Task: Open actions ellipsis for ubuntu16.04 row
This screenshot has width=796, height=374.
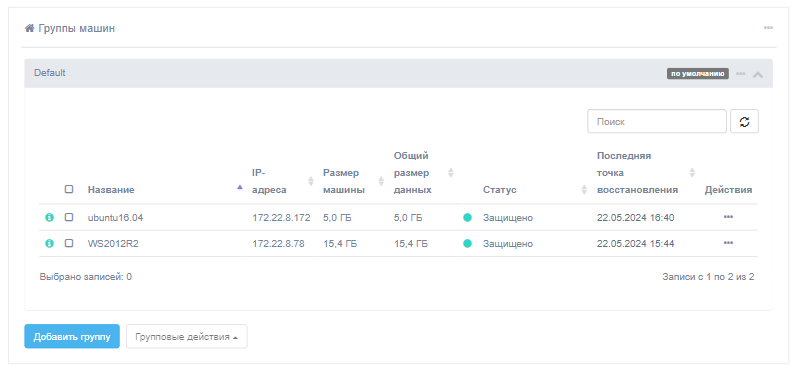Action: click(728, 217)
